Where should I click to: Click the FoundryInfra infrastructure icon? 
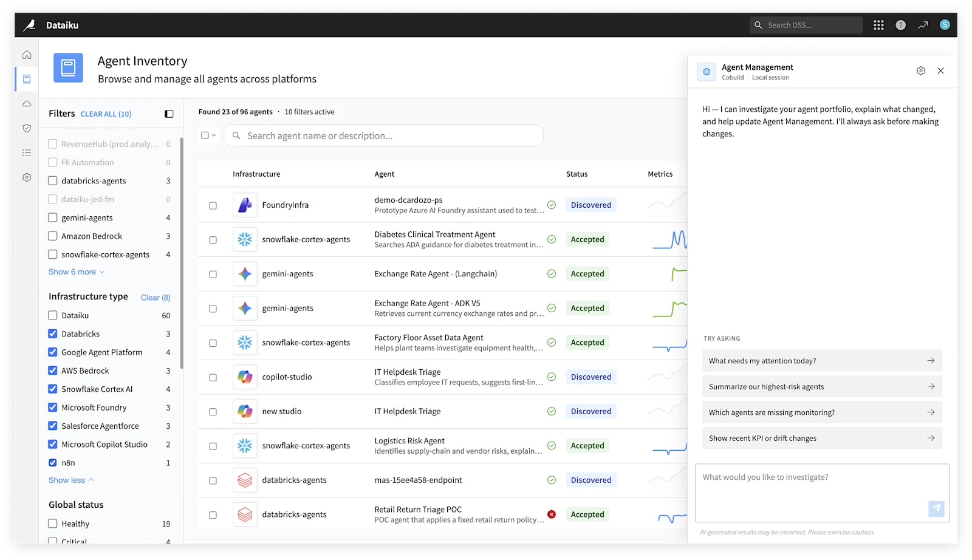pos(245,205)
